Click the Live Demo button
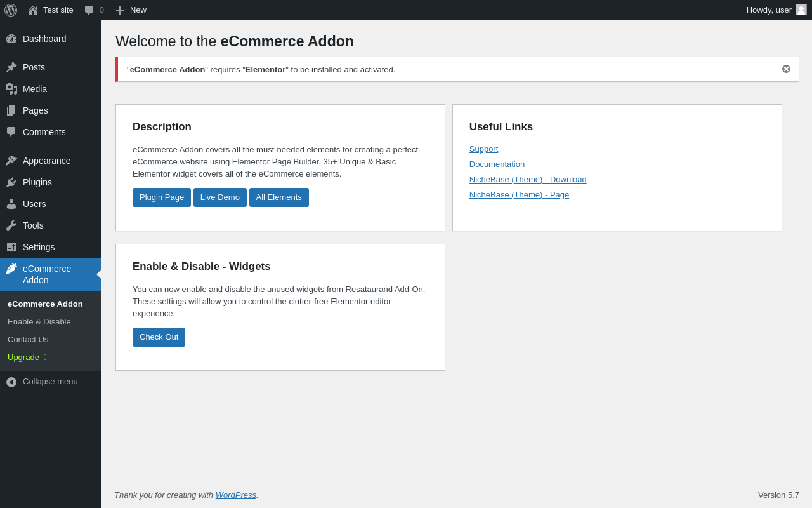Screen dimensions: 812x508 (220, 197)
